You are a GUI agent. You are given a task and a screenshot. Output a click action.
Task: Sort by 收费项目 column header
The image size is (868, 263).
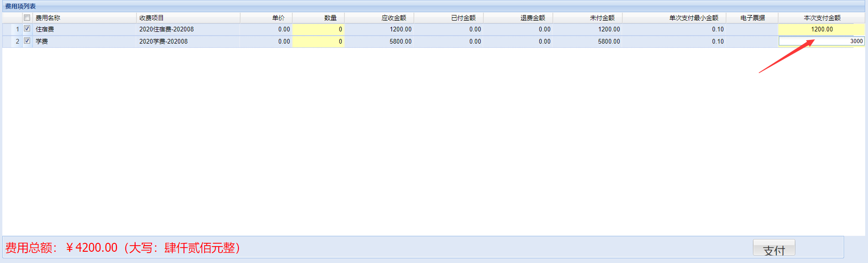click(x=152, y=18)
